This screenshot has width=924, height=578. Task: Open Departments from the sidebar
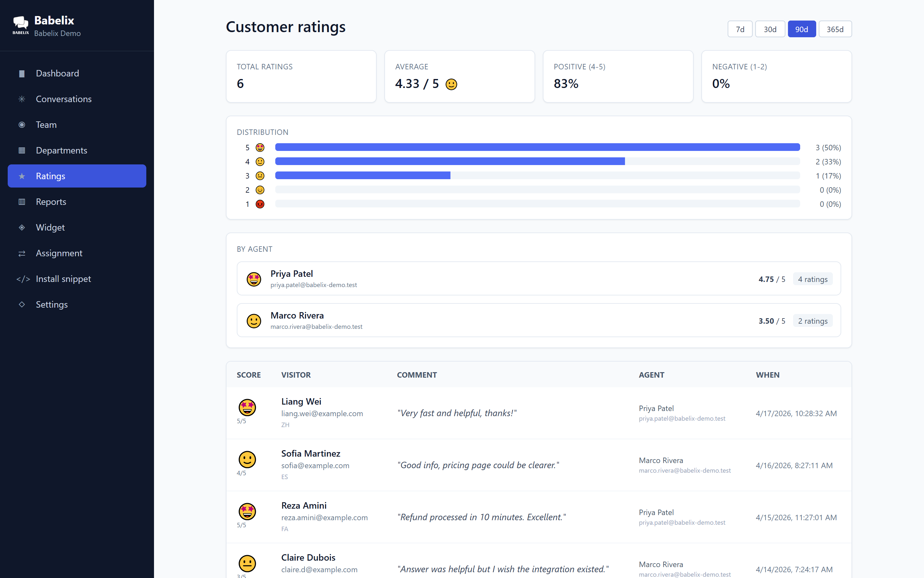(77, 150)
